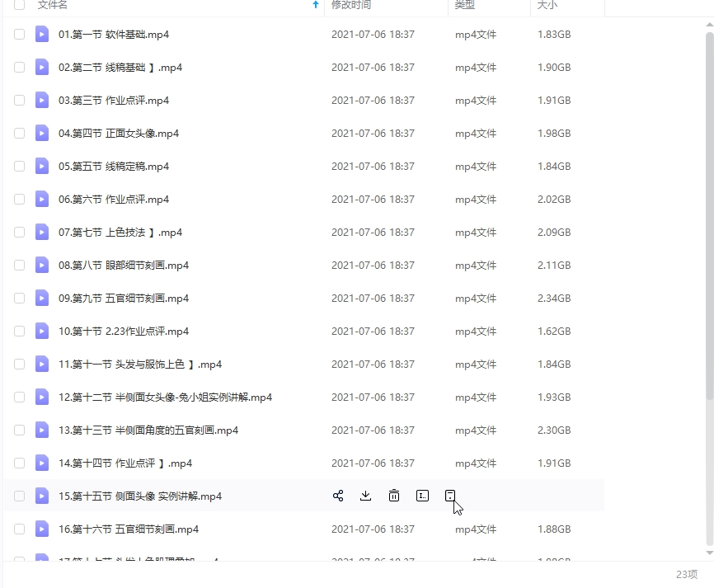Click the video icon of 14.第十四节 作业点评
The width and height of the screenshot is (714, 588).
42,463
